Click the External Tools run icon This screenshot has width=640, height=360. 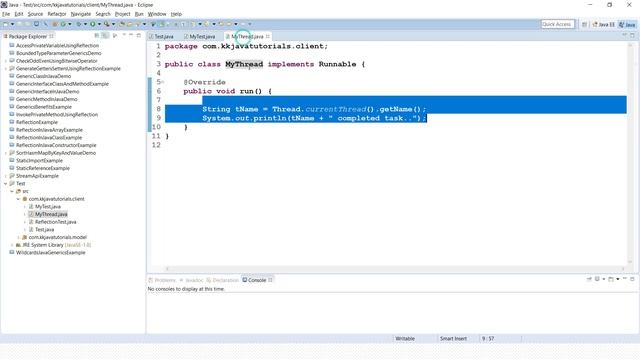(x=107, y=24)
